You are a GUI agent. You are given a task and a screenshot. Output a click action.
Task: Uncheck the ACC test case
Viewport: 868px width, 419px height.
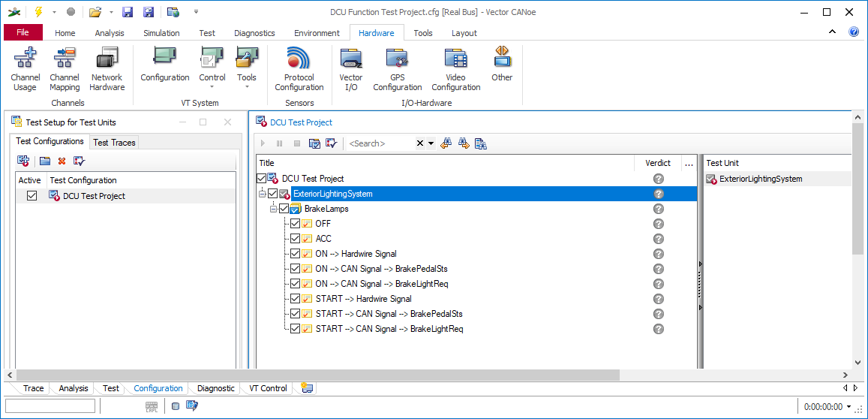(x=295, y=238)
